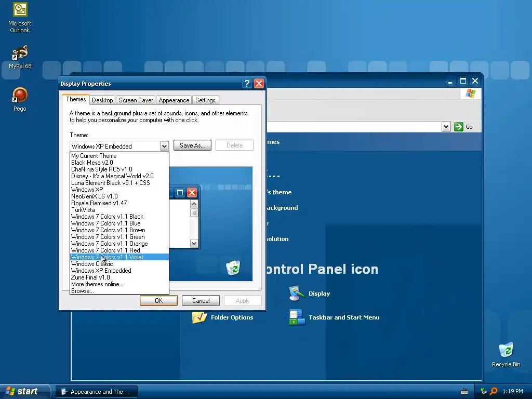
Task: Select highlighted Windows 7 Colors v1.1 Violet
Action: (119, 257)
